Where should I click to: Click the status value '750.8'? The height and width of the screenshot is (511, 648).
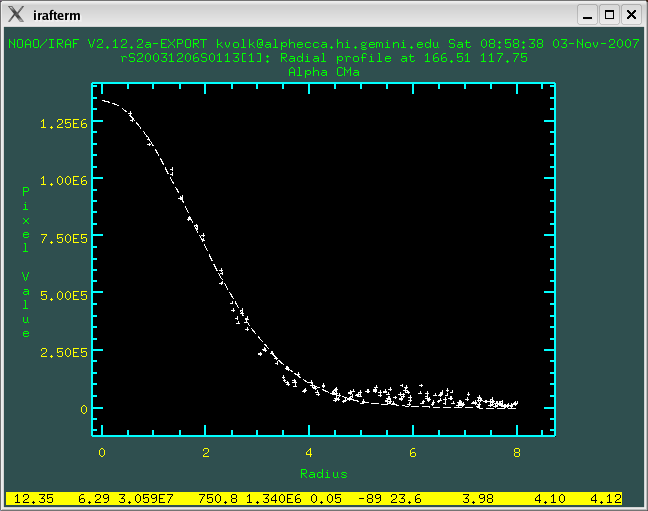pos(218,499)
